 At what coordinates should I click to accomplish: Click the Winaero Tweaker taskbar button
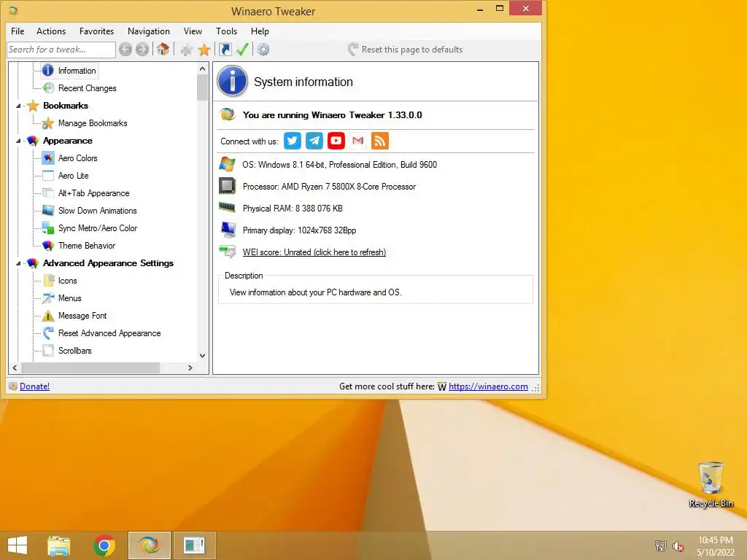150,545
